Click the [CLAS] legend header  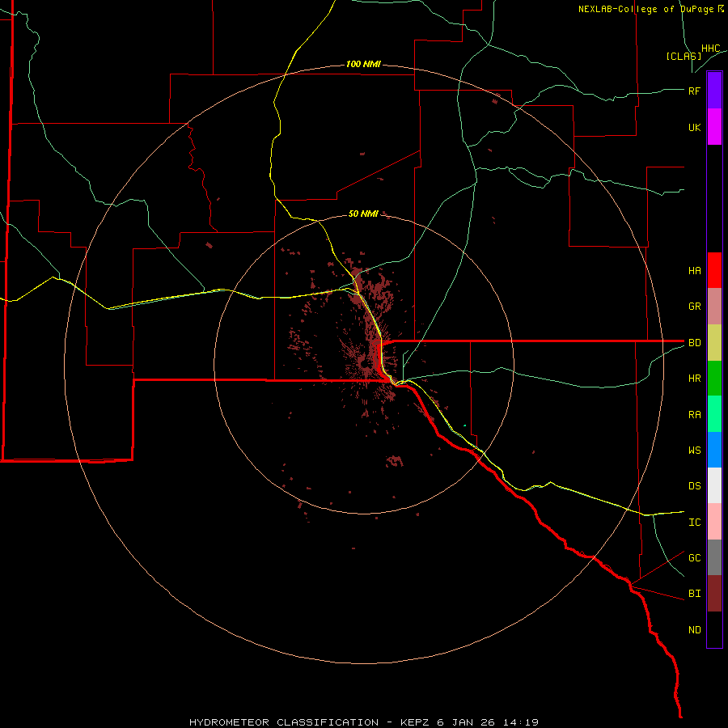684,56
